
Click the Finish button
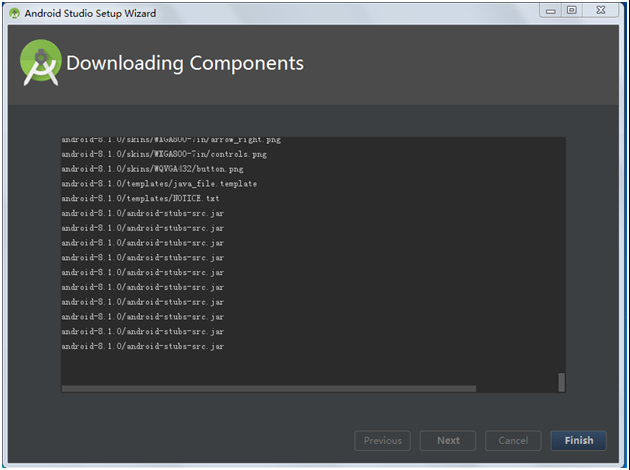pos(578,441)
